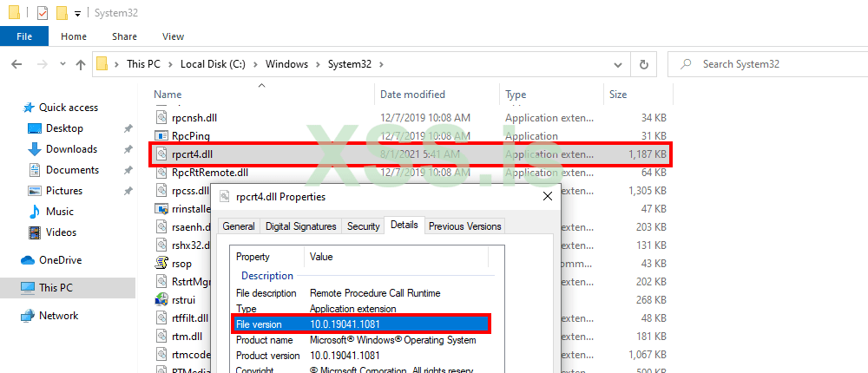The image size is (868, 373).
Task: Open the Share ribbon tab
Action: [124, 36]
